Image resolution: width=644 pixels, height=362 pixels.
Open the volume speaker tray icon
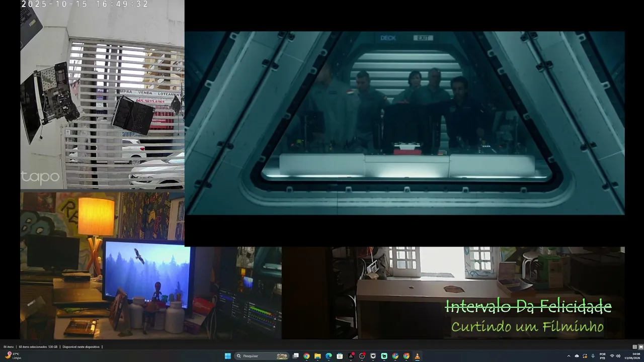point(618,356)
